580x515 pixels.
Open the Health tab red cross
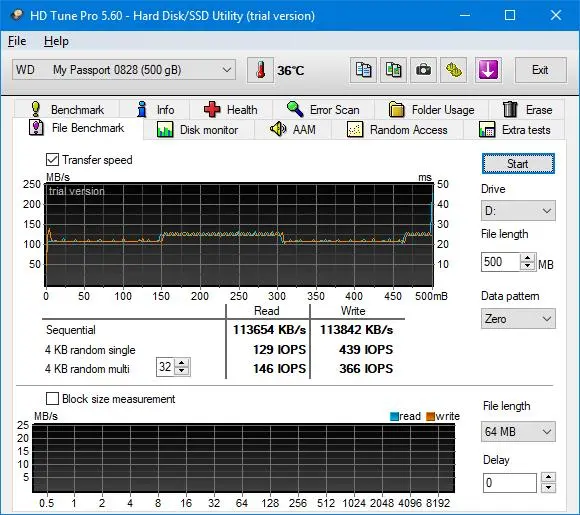231,110
